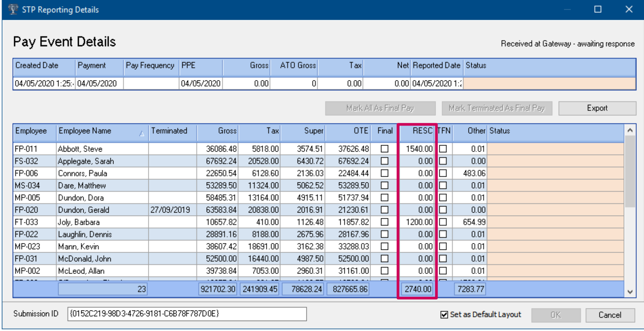Select the McDonald, John name cell

[102, 259]
